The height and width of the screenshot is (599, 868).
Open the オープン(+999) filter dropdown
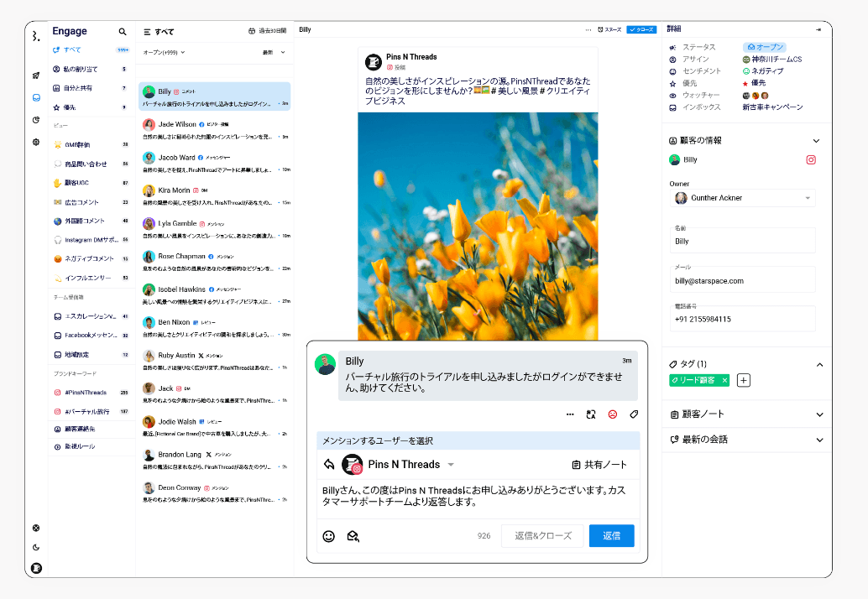tap(164, 52)
